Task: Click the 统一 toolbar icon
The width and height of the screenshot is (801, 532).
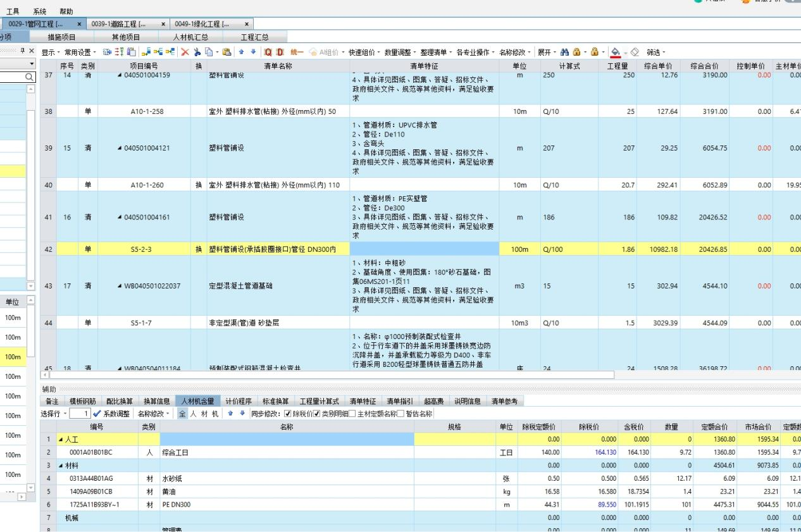Action: [297, 53]
